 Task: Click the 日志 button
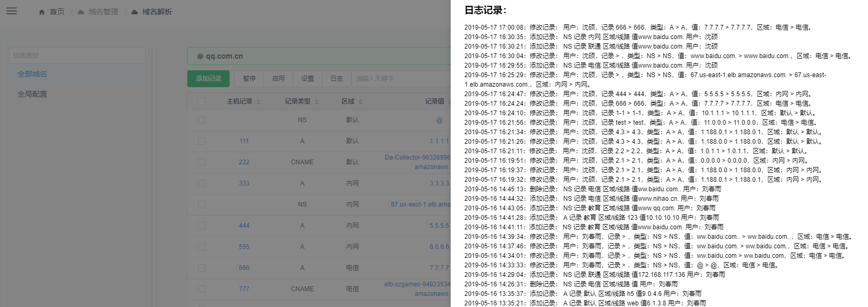337,78
